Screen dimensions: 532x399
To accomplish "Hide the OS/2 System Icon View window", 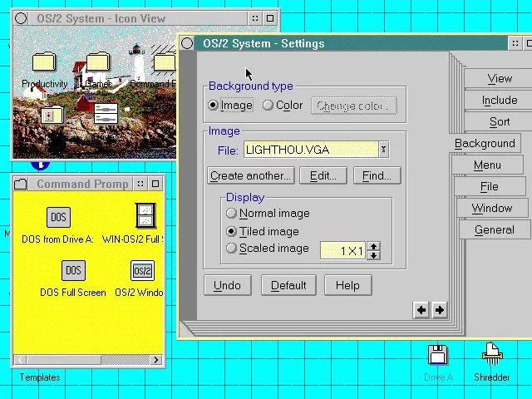I will pos(255,18).
